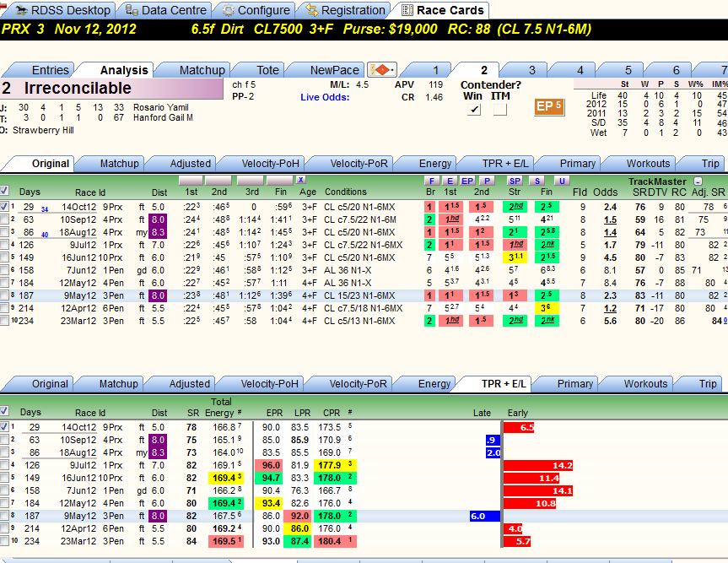Click the SP pace filter button
Image resolution: width=728 pixels, height=563 pixels.
coord(515,181)
